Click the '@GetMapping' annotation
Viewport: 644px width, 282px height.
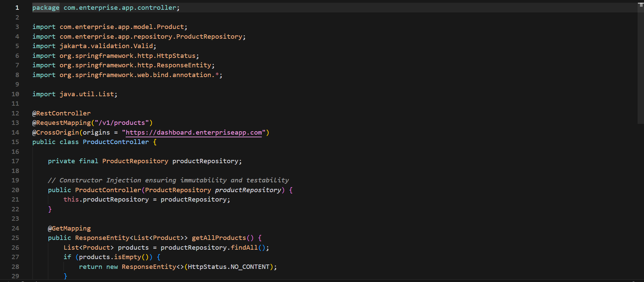(x=69, y=228)
